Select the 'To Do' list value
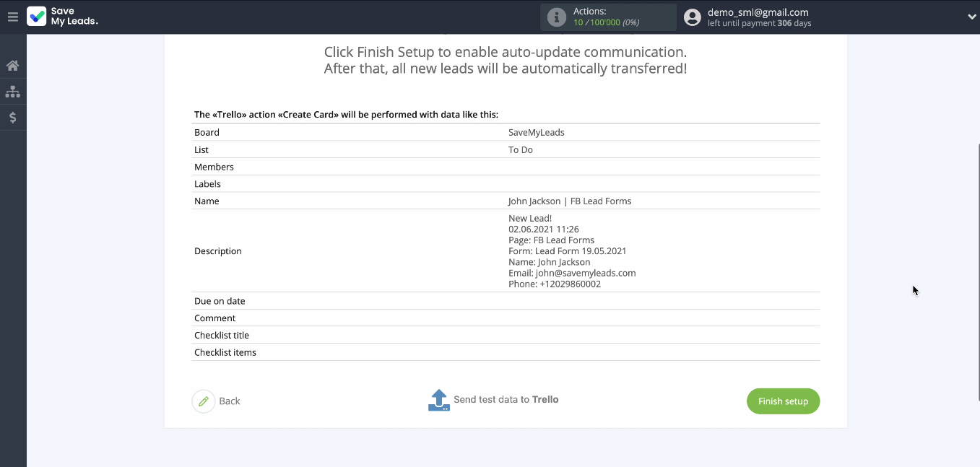Screen dimensions: 980x467 (521, 149)
